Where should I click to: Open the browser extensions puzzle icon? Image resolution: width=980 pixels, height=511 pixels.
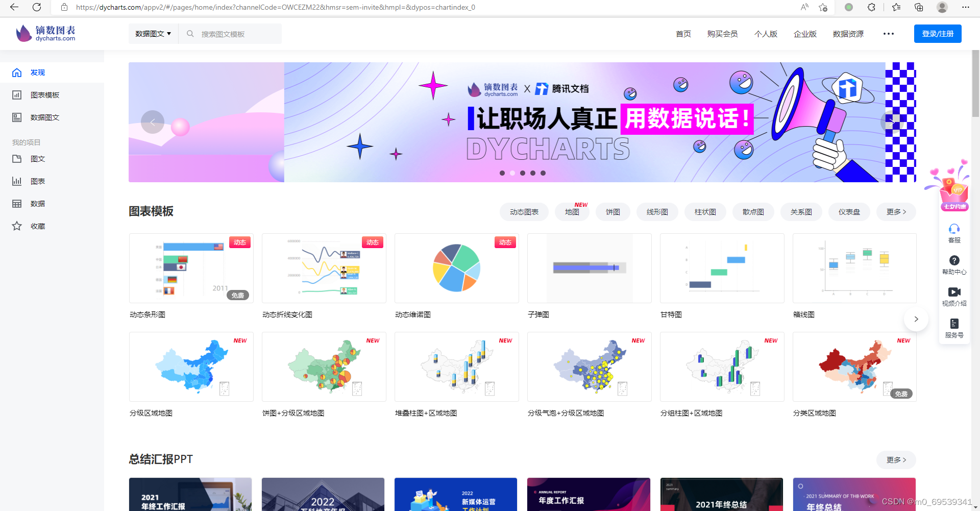click(x=871, y=7)
